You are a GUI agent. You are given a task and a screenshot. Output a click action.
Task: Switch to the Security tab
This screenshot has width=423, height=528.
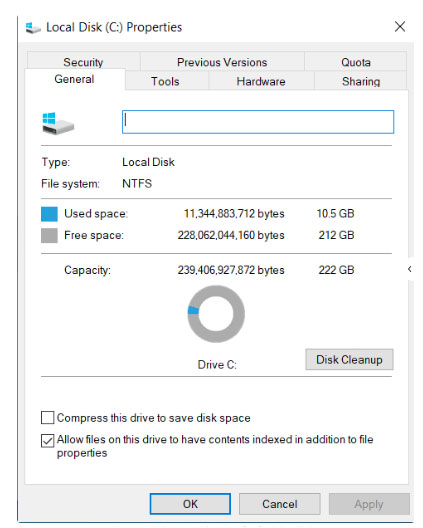coord(83,62)
